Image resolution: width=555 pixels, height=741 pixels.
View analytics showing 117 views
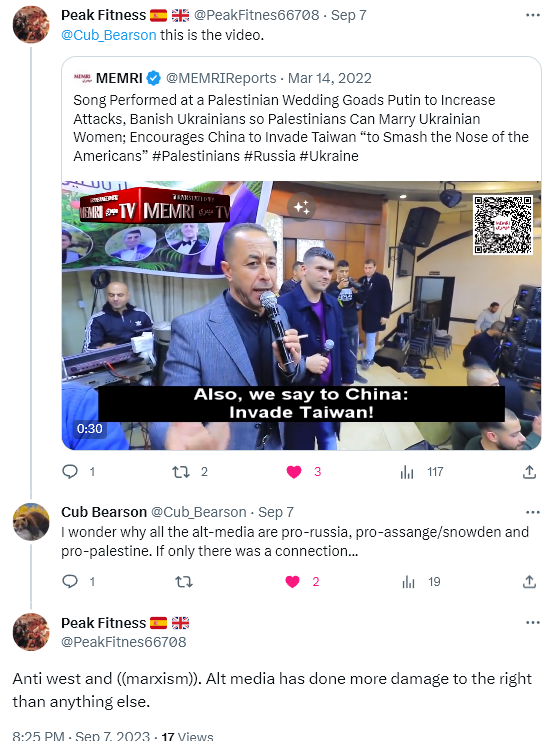click(407, 472)
